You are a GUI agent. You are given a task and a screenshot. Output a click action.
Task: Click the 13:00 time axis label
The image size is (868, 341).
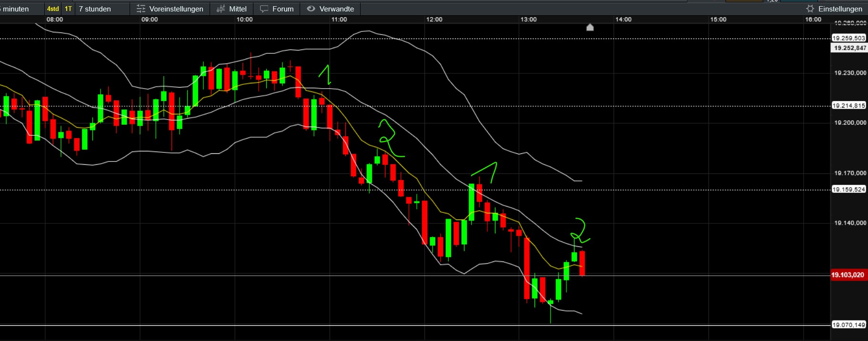click(x=529, y=20)
